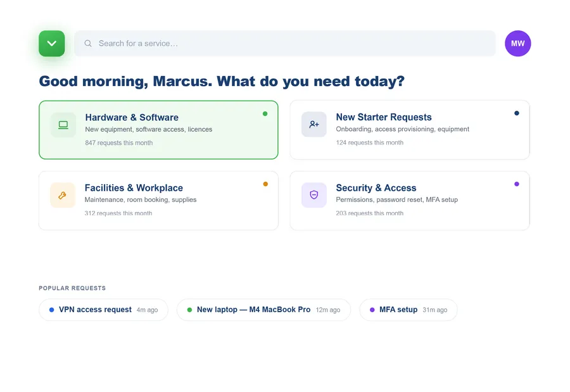The width and height of the screenshot is (570, 392).
Task: Click the laptop icon on Hardware & Software
Action: point(63,125)
